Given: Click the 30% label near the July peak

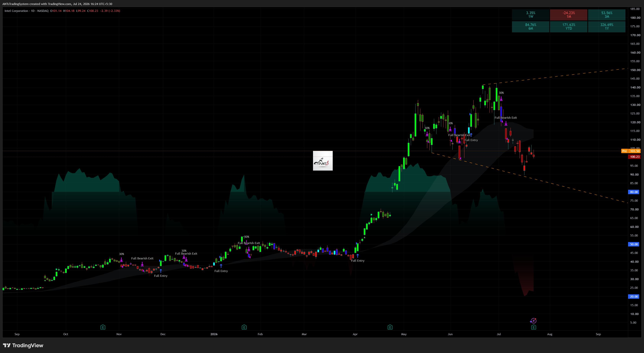Looking at the screenshot, I should pyautogui.click(x=501, y=93).
